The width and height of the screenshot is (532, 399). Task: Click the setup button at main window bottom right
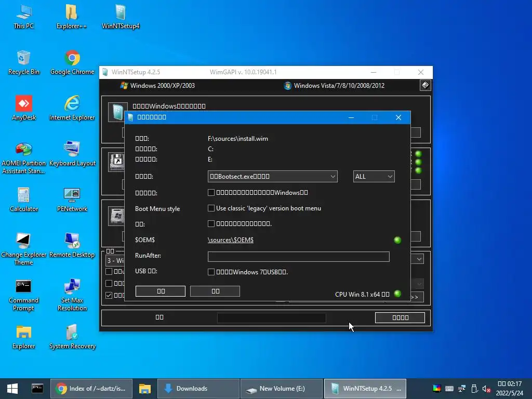coord(400,317)
